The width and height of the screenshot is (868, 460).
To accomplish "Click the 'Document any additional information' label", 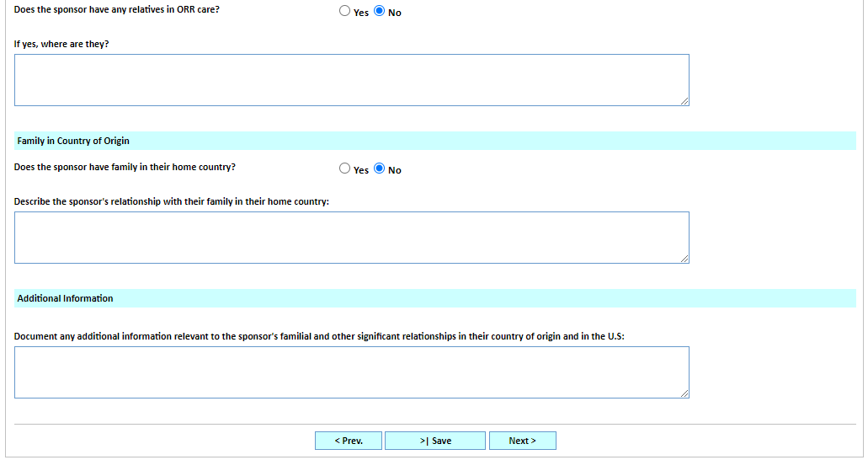I will click(x=319, y=336).
